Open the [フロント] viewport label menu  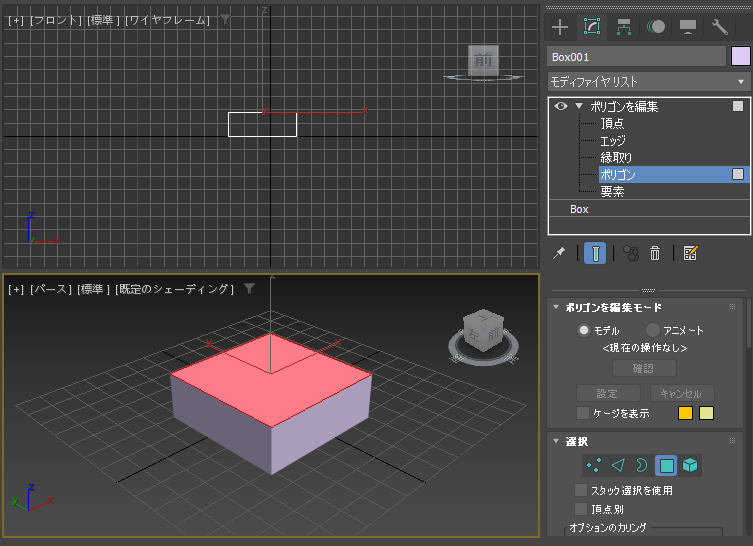pos(56,20)
